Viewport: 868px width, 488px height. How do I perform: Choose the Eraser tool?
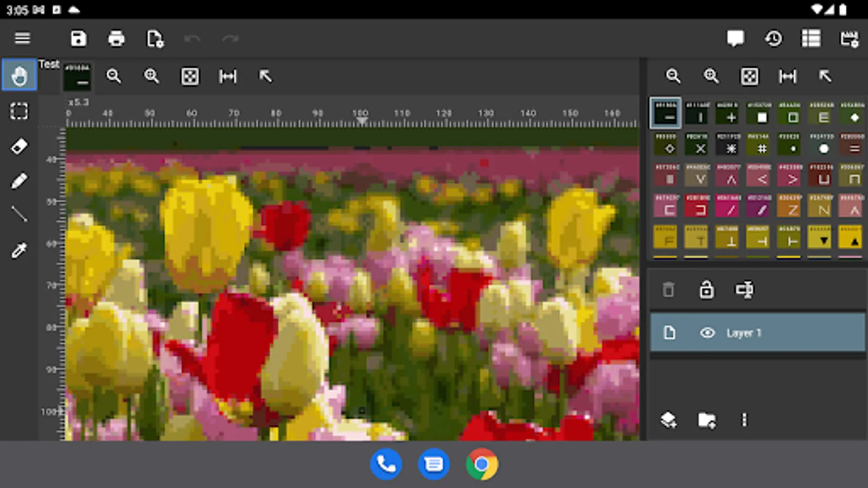pos(20,146)
